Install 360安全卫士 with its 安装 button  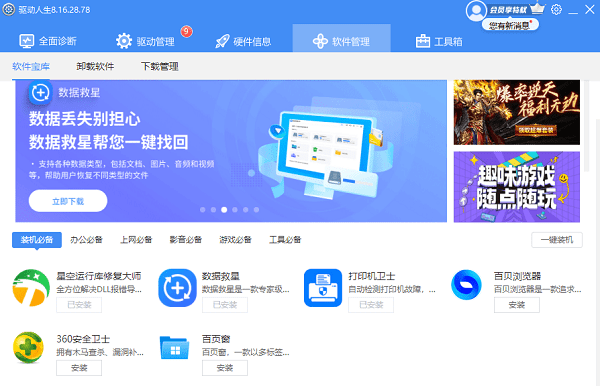[79, 368]
